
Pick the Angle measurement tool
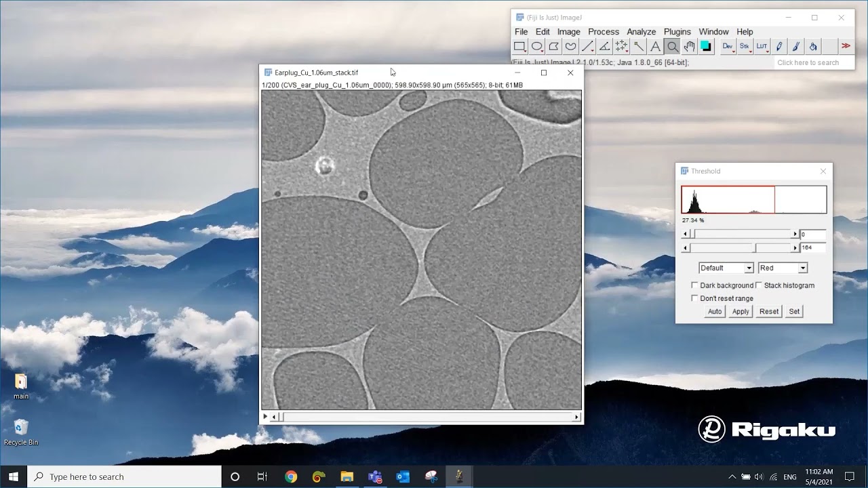click(x=604, y=47)
